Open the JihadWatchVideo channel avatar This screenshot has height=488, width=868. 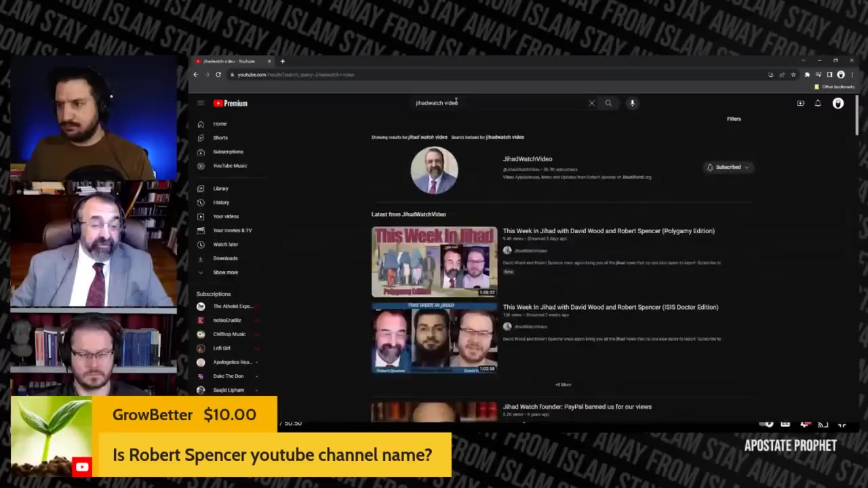[x=434, y=170]
